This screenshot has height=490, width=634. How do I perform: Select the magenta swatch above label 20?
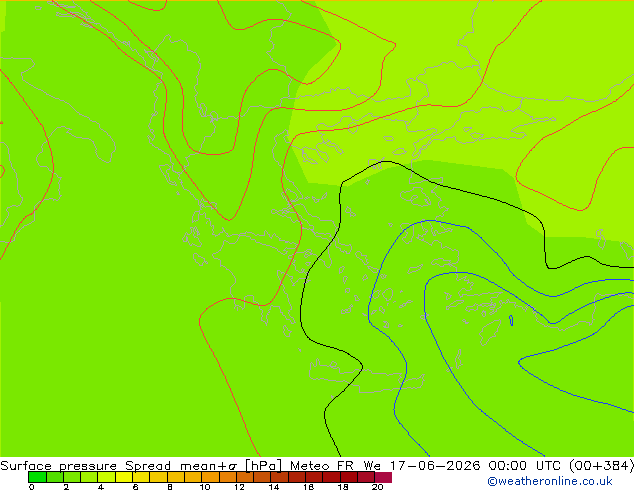click(383, 477)
